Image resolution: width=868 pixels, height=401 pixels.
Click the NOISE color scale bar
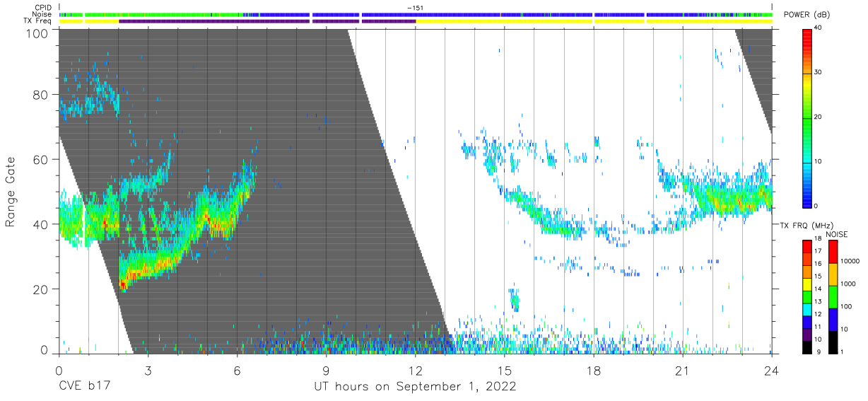point(833,296)
